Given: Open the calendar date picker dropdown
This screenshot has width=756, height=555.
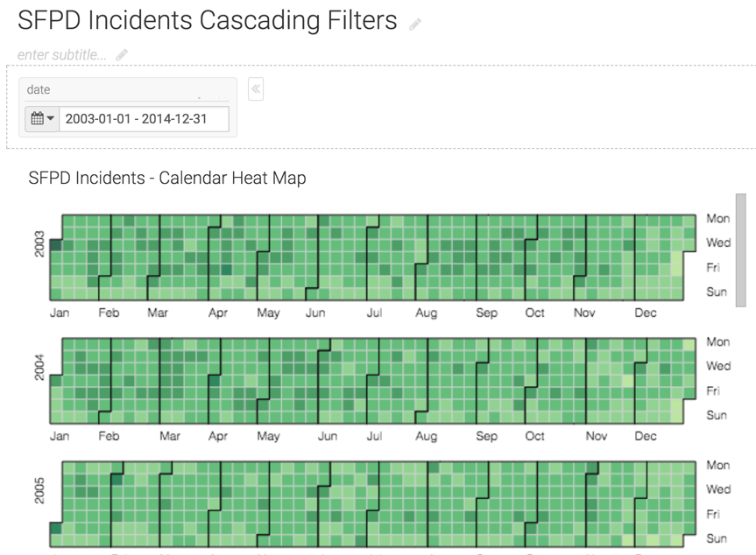Looking at the screenshot, I should coord(42,118).
